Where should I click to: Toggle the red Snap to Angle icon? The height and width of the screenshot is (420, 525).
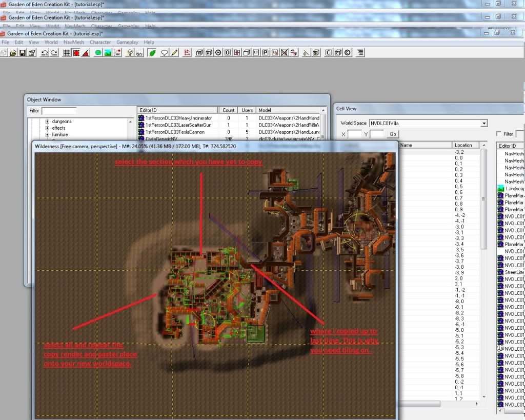76,53
